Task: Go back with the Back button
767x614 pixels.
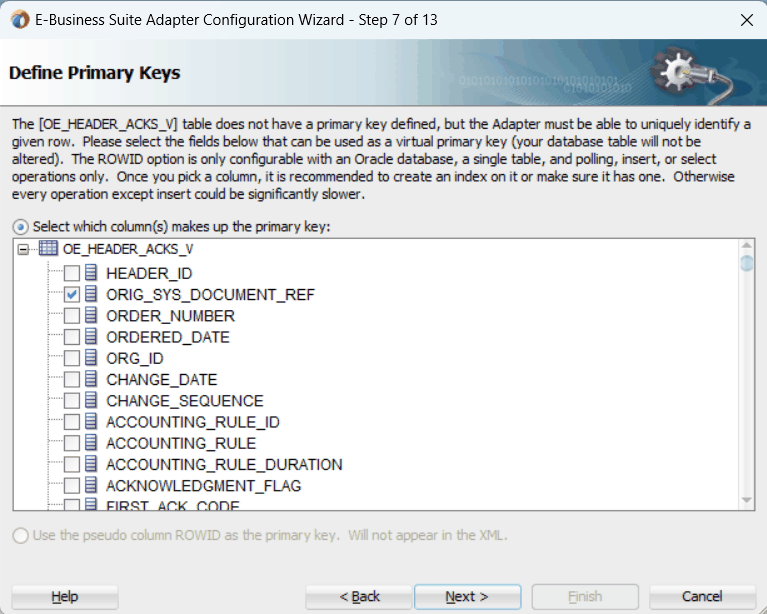Action: click(359, 596)
